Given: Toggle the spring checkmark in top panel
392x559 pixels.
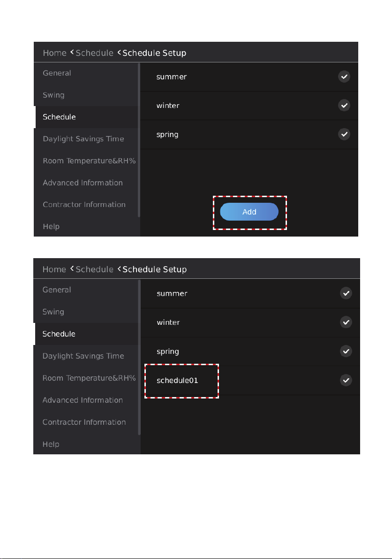Looking at the screenshot, I should [344, 134].
